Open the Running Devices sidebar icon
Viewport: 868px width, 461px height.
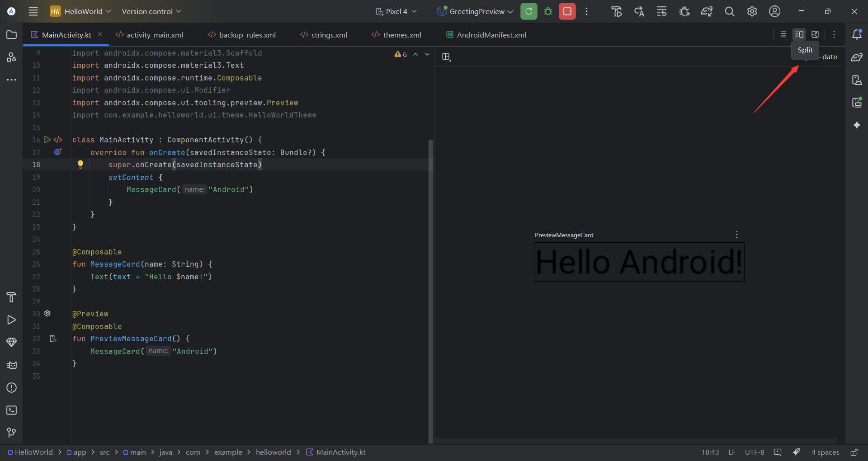[x=857, y=103]
